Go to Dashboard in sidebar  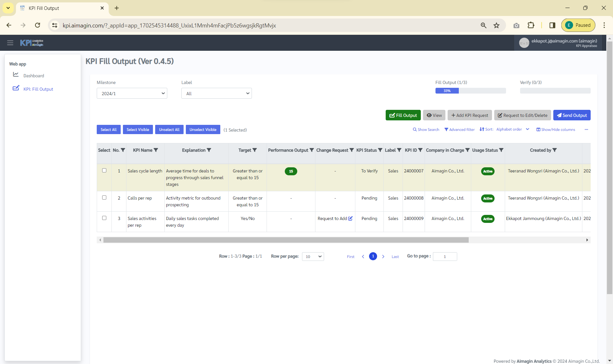(x=34, y=76)
